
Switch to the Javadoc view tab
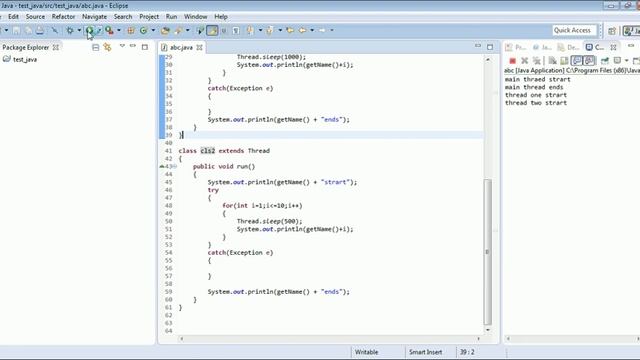click(542, 47)
